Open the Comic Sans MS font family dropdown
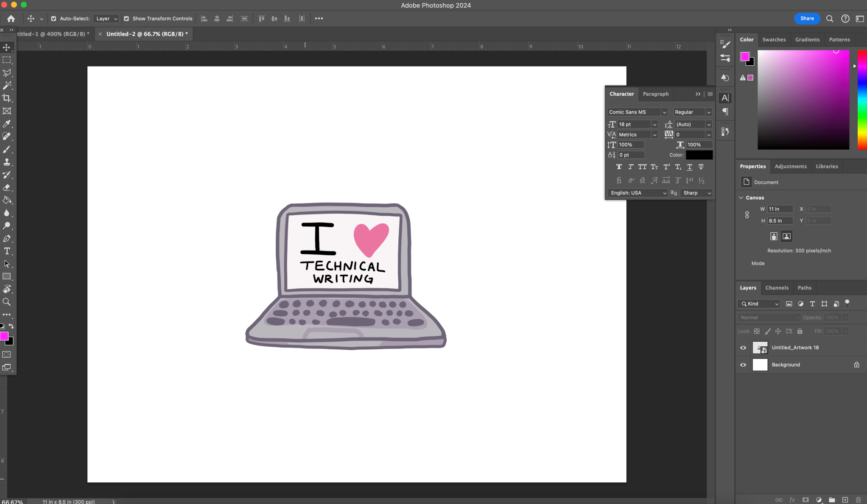The image size is (867, 504). coord(664,112)
